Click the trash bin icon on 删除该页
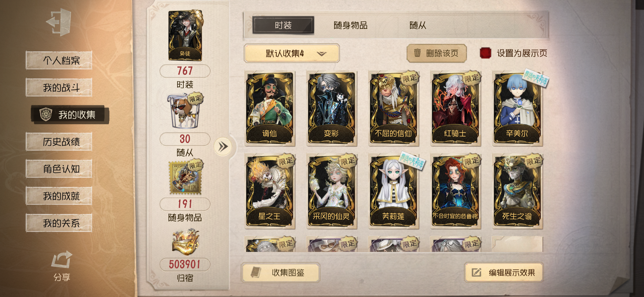 click(417, 53)
